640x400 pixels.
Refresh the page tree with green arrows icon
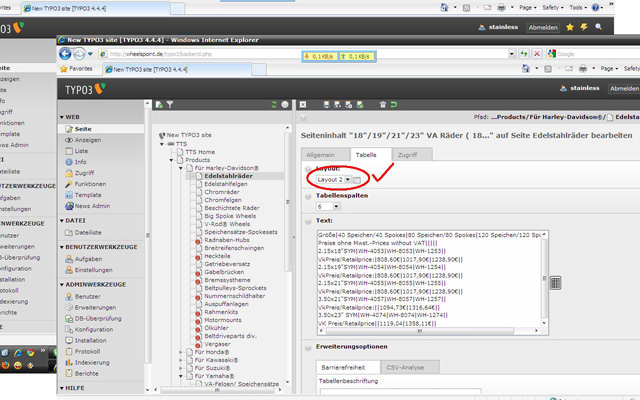coord(274,105)
